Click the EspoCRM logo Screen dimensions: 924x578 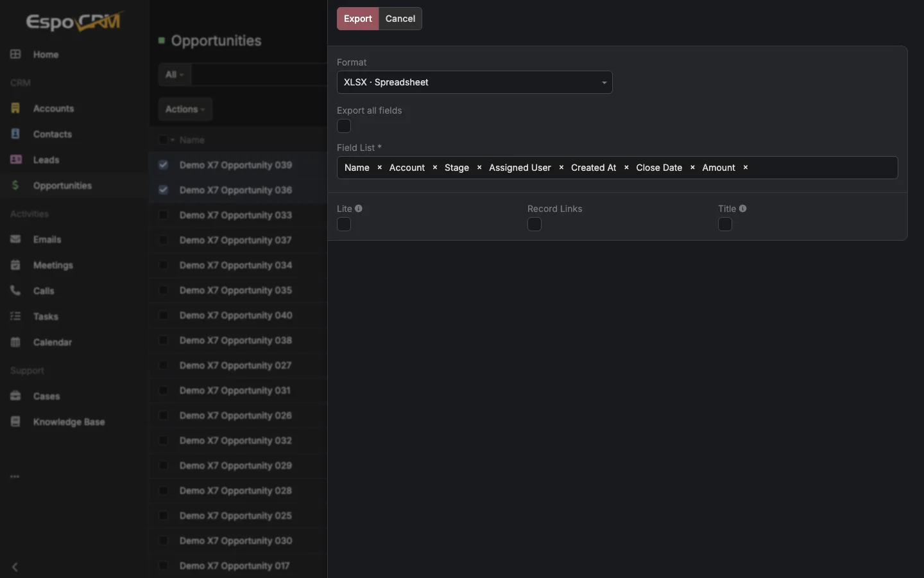(74, 22)
